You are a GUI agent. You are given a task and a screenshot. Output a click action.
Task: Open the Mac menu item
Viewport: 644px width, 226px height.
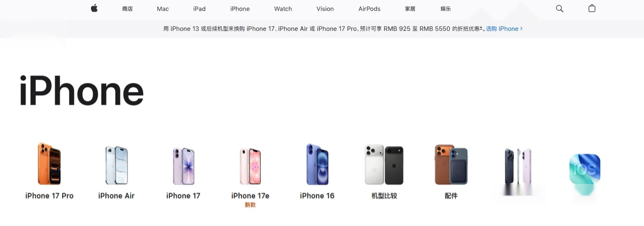coord(163,8)
